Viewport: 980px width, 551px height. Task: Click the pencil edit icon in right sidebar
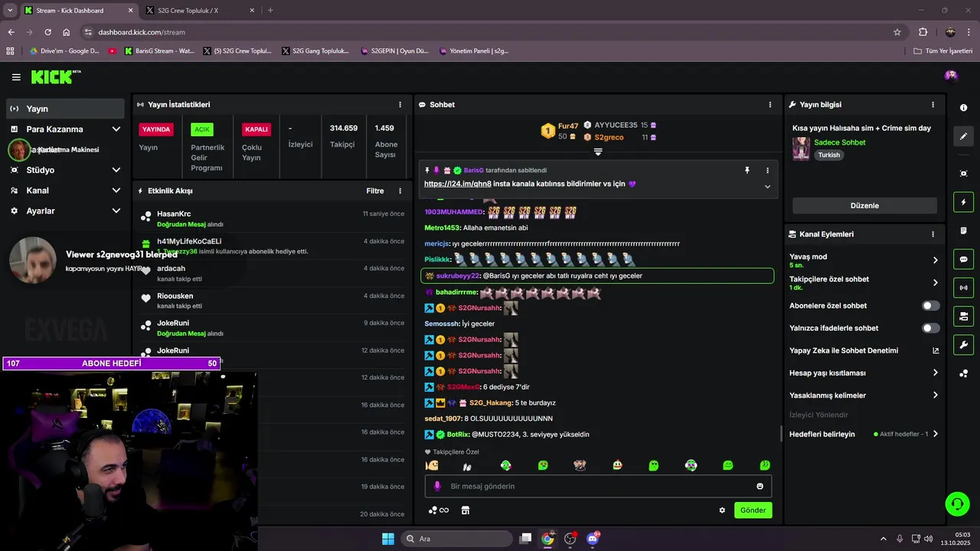(963, 136)
